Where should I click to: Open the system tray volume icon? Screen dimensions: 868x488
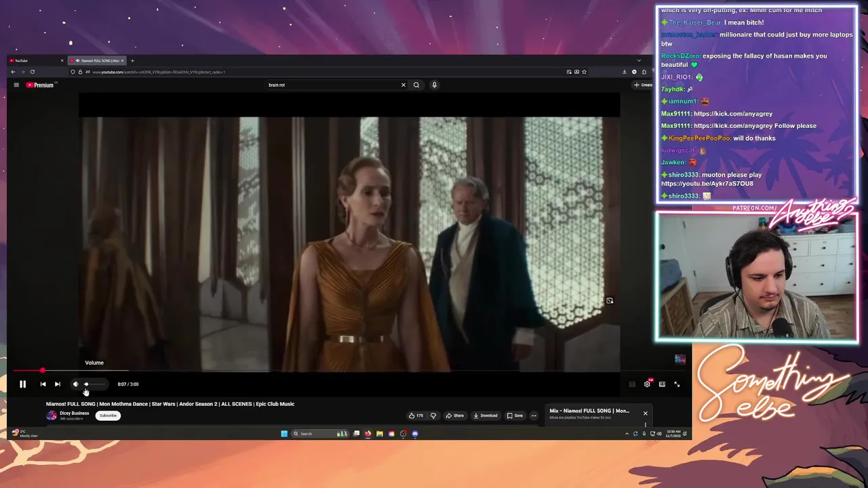point(659,434)
